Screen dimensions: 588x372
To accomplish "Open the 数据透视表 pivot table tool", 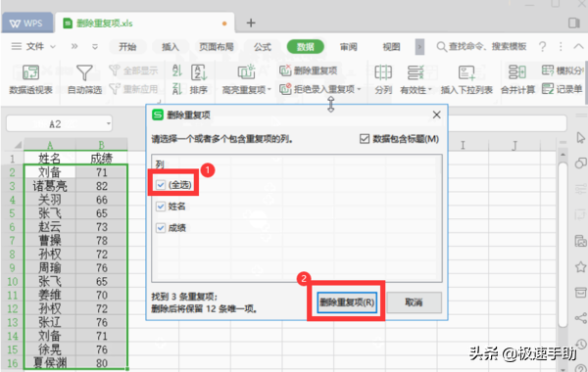I will [30, 78].
